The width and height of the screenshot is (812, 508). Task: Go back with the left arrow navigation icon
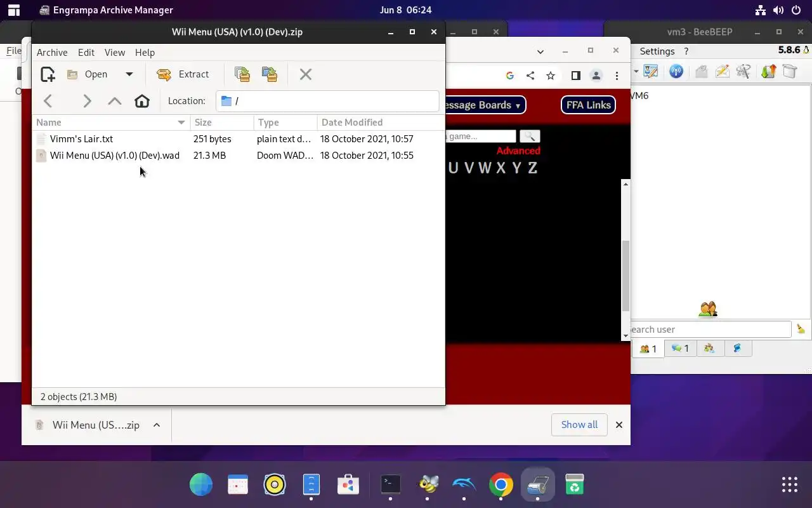(x=48, y=101)
